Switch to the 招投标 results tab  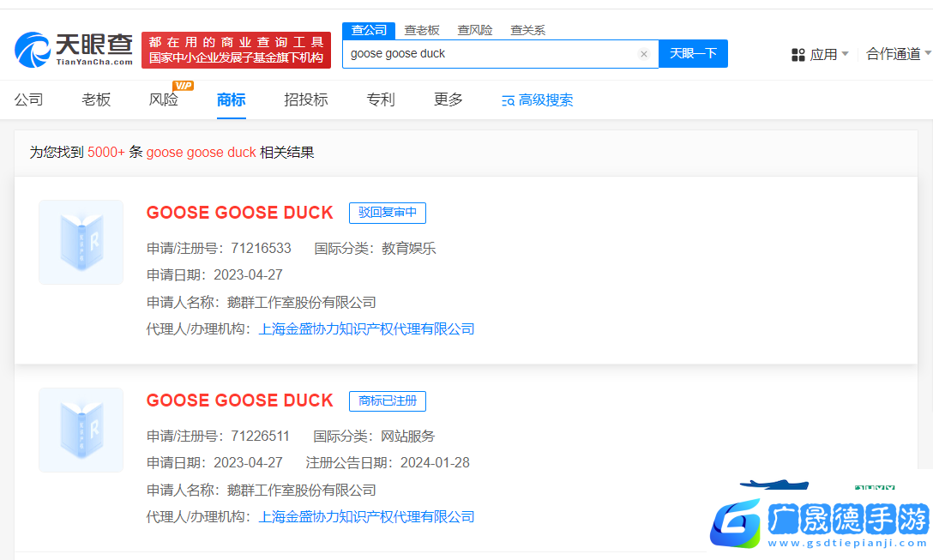pyautogui.click(x=306, y=99)
